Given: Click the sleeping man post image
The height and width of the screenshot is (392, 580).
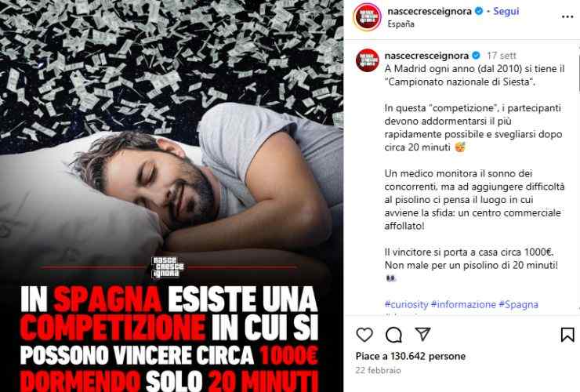Looking at the screenshot, I should pyautogui.click(x=172, y=196).
